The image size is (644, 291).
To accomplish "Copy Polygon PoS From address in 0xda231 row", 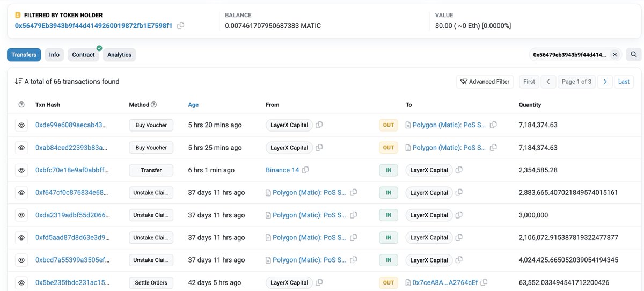I will point(354,215).
